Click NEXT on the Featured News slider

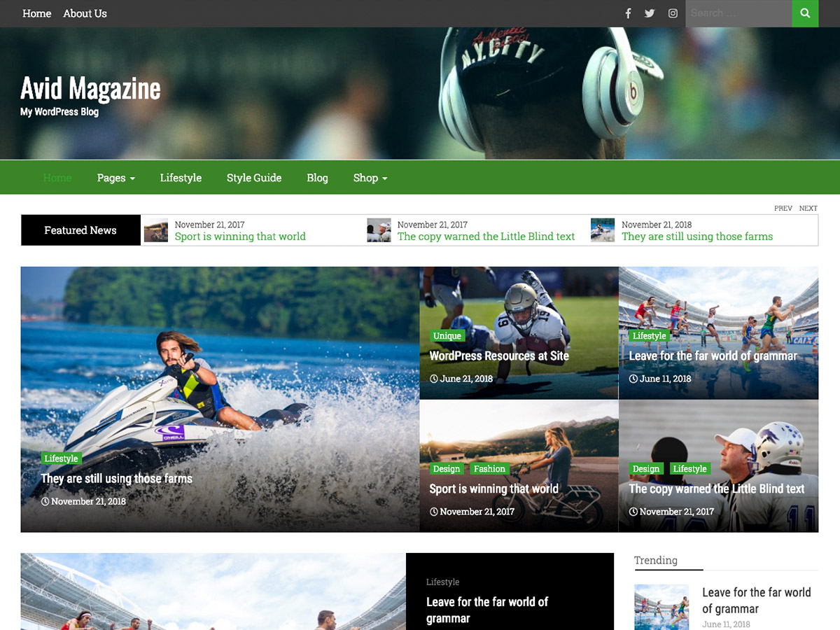pyautogui.click(x=808, y=208)
